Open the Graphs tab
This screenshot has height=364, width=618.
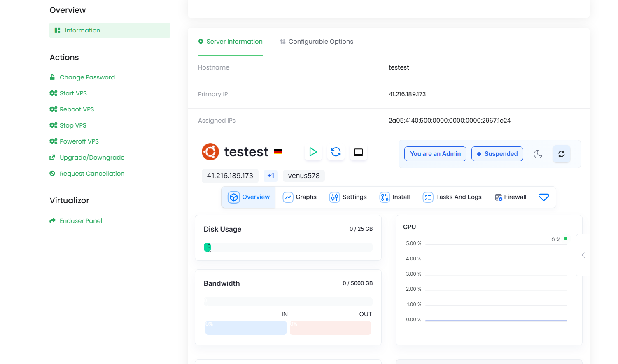click(300, 197)
